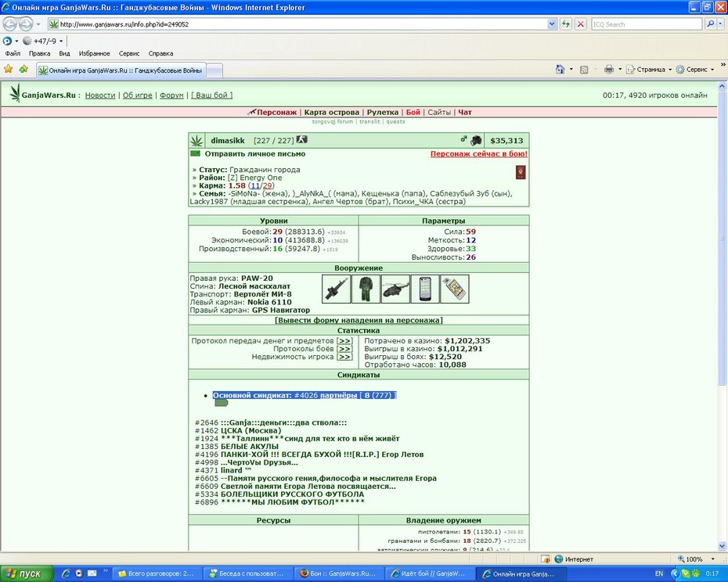
Task: Click the Вывести форму нападения link
Action: click(359, 320)
